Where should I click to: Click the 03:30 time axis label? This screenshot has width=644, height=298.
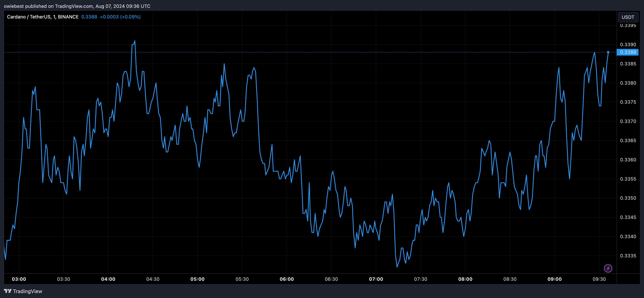coord(63,279)
